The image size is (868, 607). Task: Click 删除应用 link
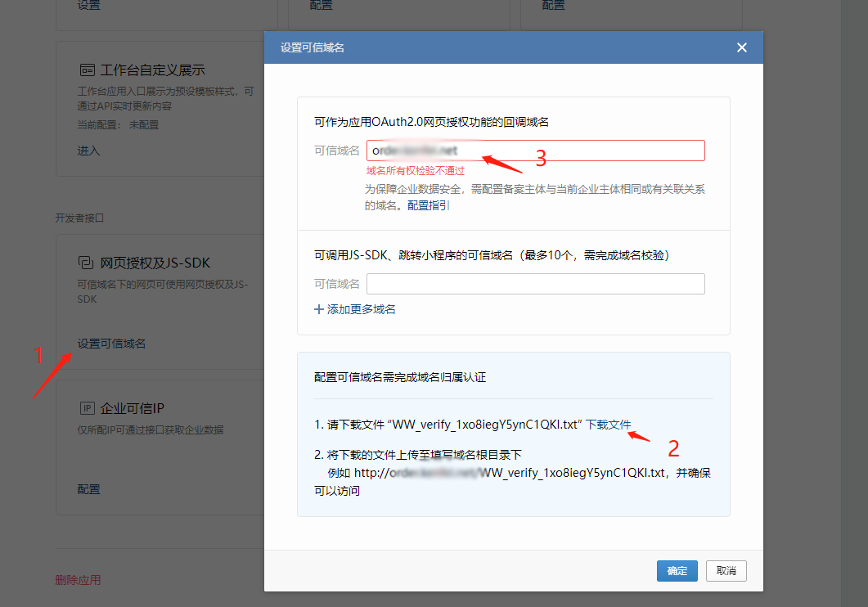click(x=78, y=580)
